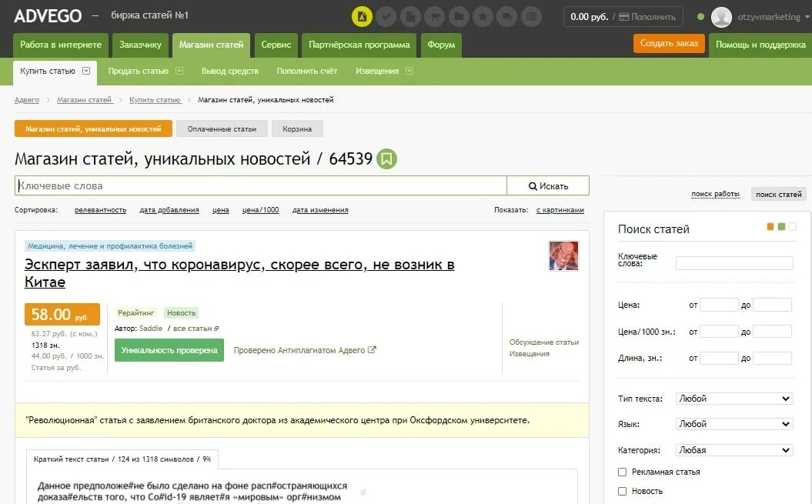Check the 'Новость' checkbox in search panel
This screenshot has width=812, height=504.
pyautogui.click(x=622, y=491)
